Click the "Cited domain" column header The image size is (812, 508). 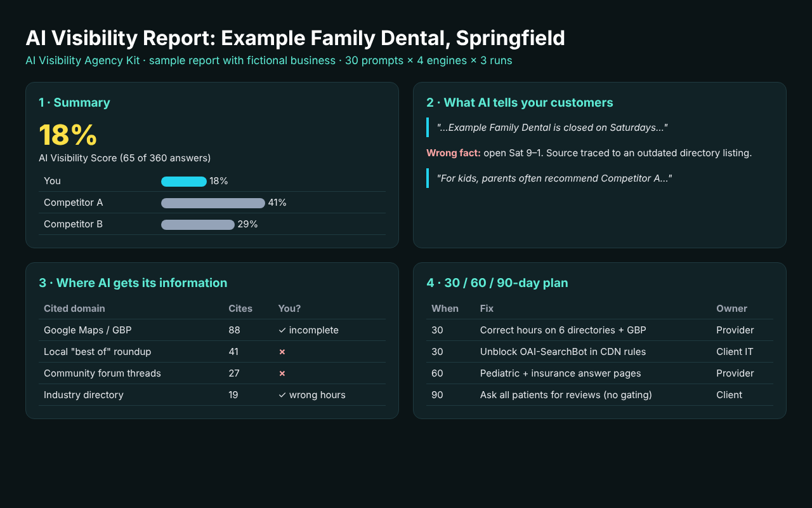pyautogui.click(x=74, y=309)
